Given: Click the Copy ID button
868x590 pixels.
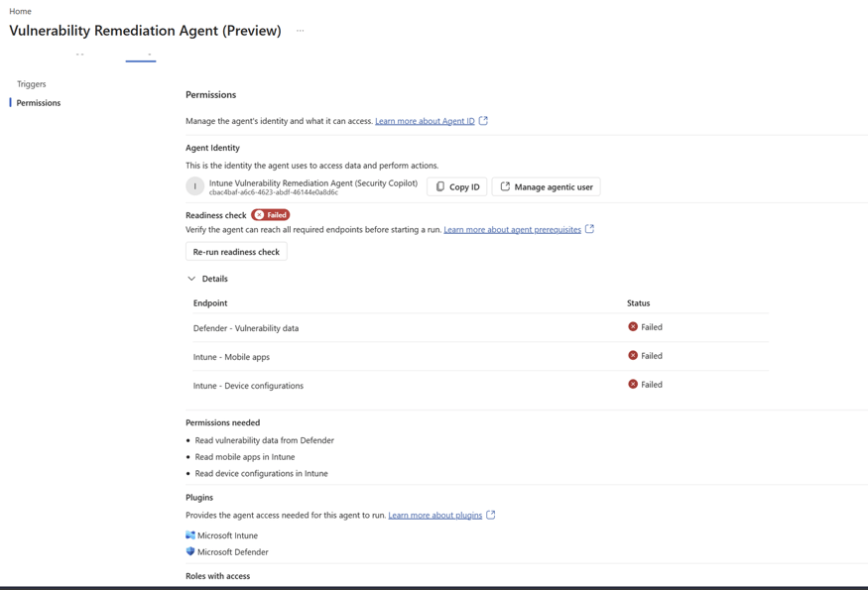Looking at the screenshot, I should (x=456, y=187).
